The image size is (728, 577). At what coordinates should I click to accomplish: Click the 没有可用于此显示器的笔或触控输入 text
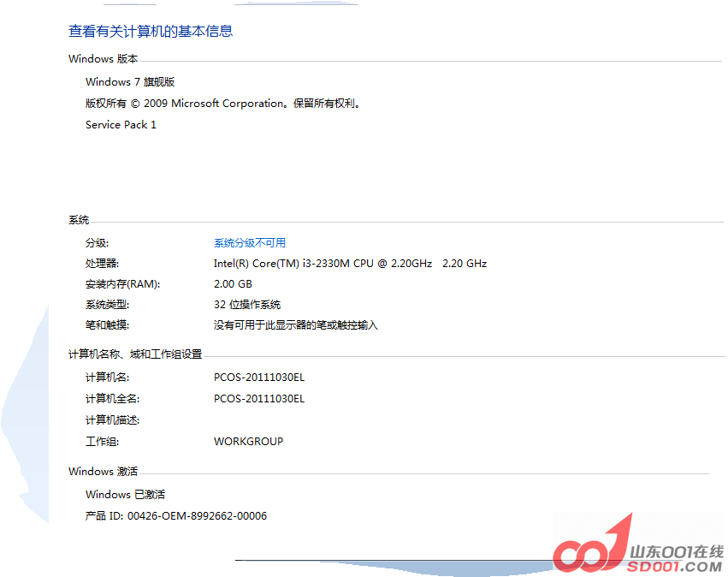tap(295, 325)
